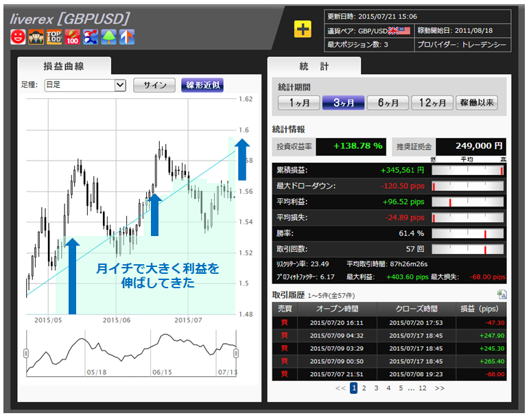
Task: Switch to the 統計 tab
Action: [314, 66]
